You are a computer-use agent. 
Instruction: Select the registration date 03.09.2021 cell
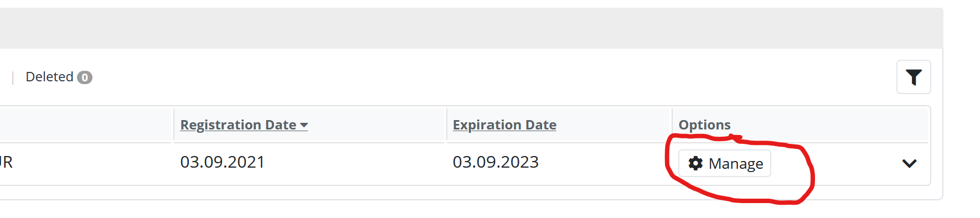coord(223,162)
